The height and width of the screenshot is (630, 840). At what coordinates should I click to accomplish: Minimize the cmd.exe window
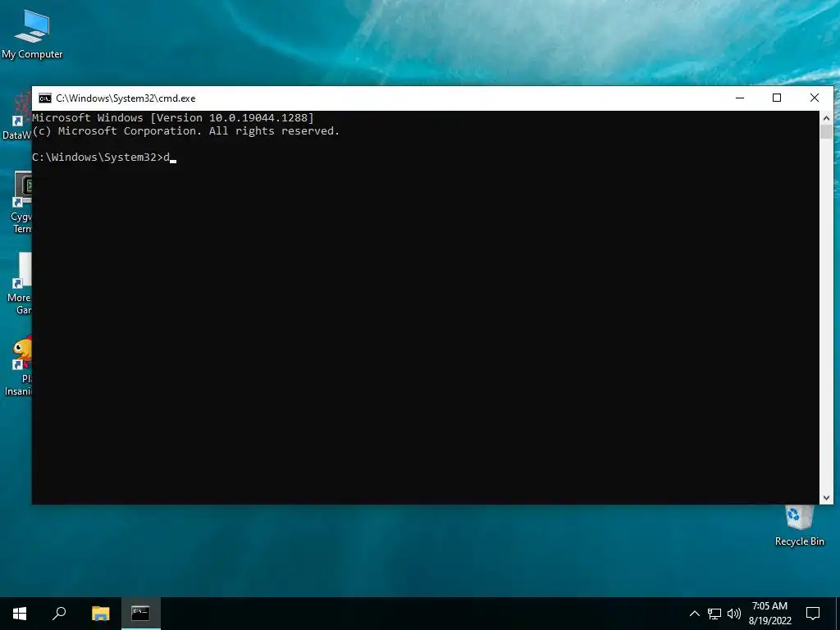point(740,98)
